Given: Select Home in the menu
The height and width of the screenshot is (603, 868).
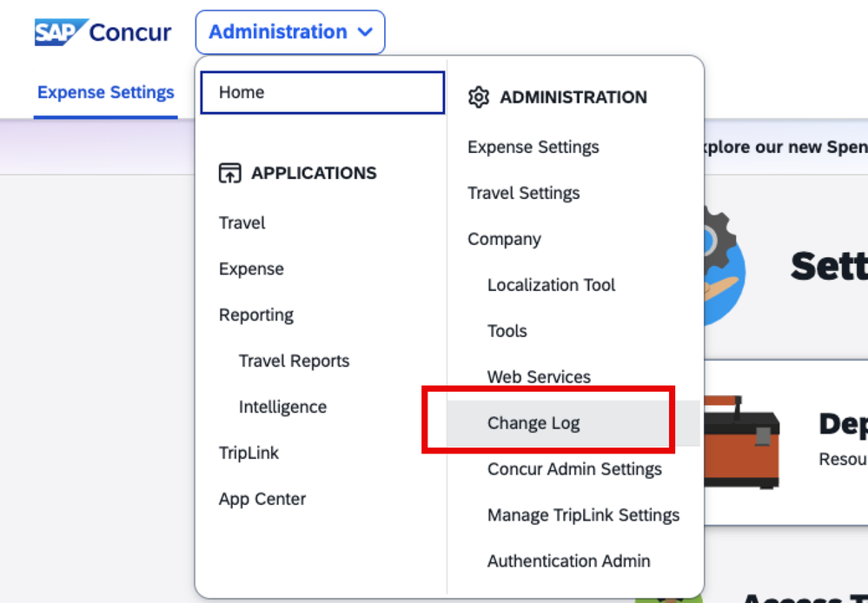Looking at the screenshot, I should (x=242, y=92).
